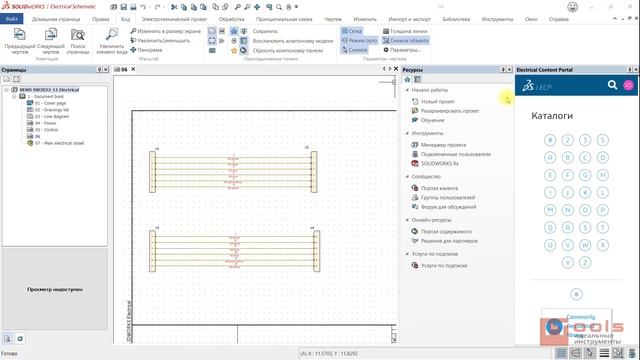640x360 pixels.
Task: Click Изменить в размер экрана zoom-to-fit
Action: 165,31
